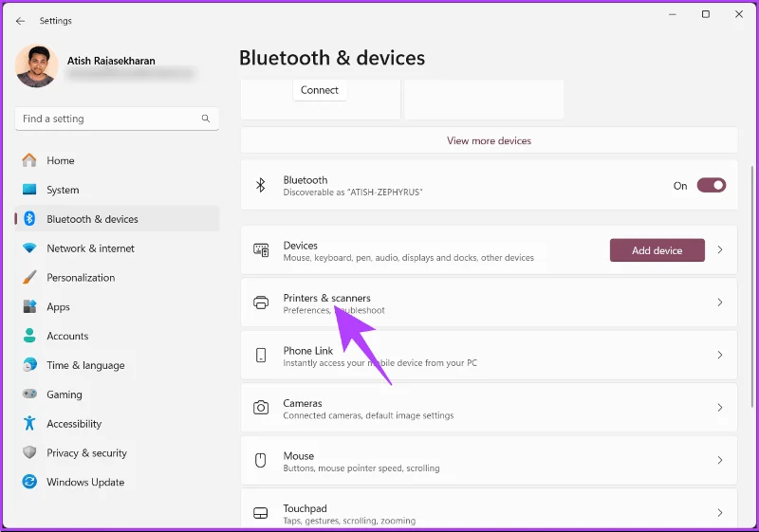
Task: Click the Apps icon in the sidebar
Action: (x=29, y=306)
